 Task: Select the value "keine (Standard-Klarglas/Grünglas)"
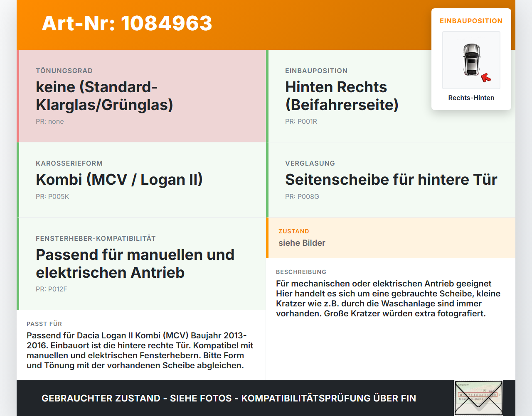(x=104, y=96)
